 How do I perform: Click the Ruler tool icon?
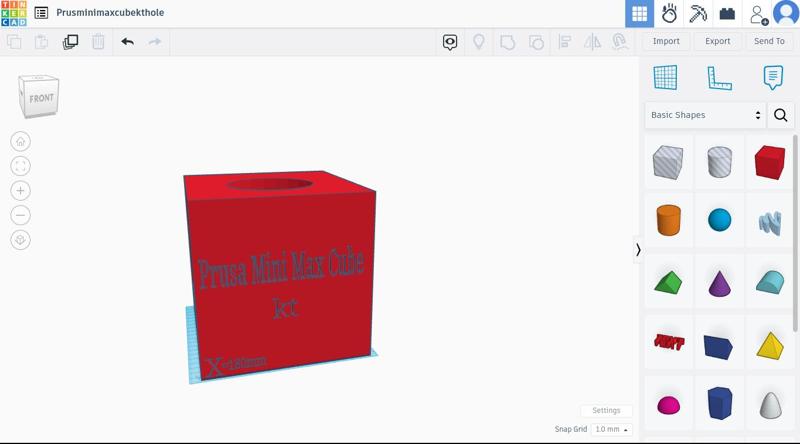tap(719, 78)
